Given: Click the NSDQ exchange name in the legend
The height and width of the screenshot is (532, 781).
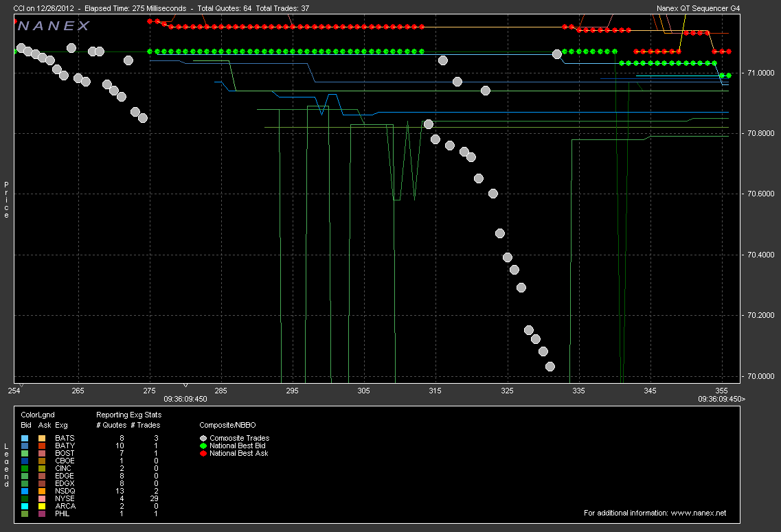Looking at the screenshot, I should click(x=65, y=491).
